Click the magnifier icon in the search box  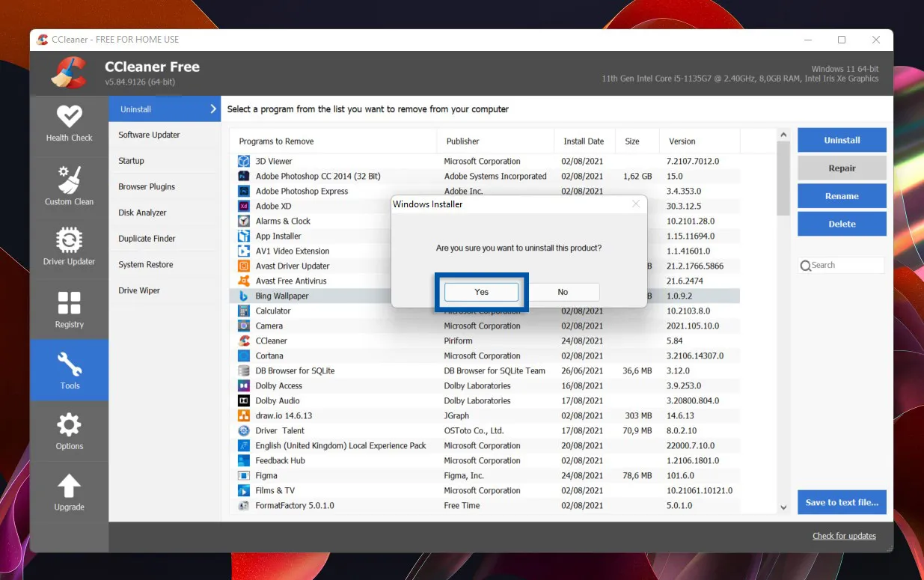pos(806,265)
